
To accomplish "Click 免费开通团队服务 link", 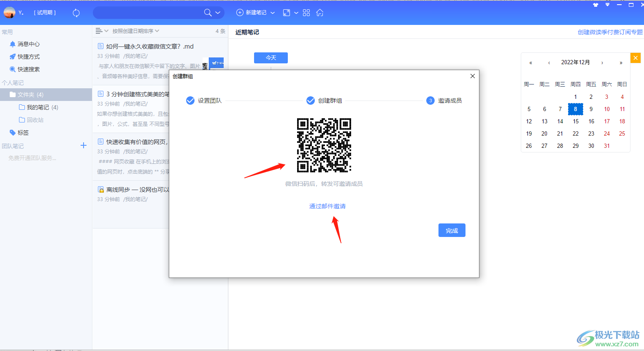I will pos(32,158).
